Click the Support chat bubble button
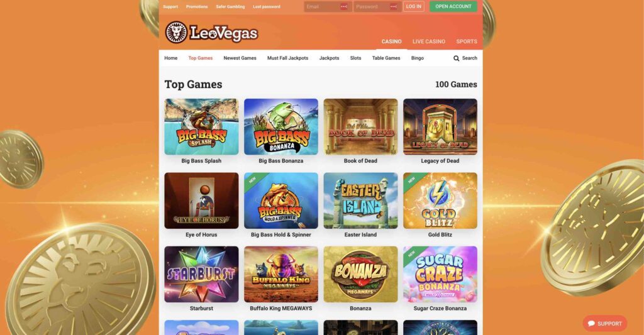The width and height of the screenshot is (644, 335). [604, 324]
